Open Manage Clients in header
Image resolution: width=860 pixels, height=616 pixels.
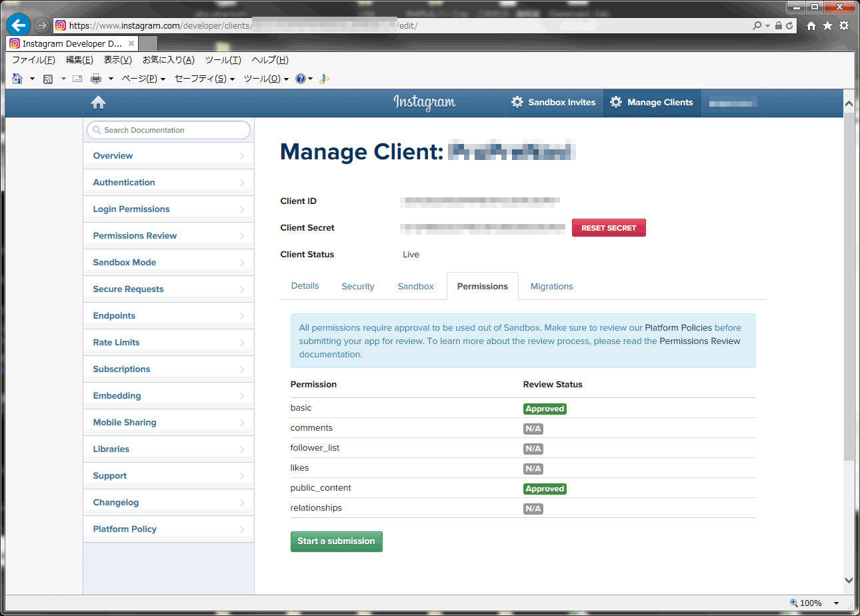pos(652,103)
